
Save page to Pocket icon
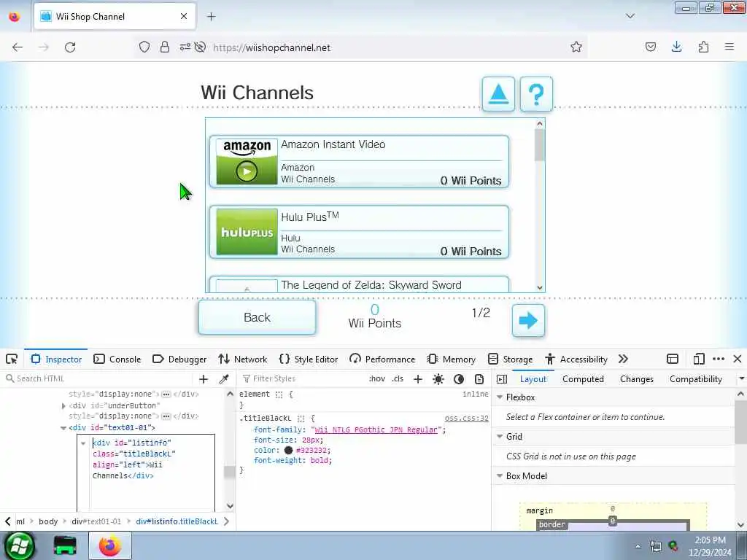click(x=650, y=47)
